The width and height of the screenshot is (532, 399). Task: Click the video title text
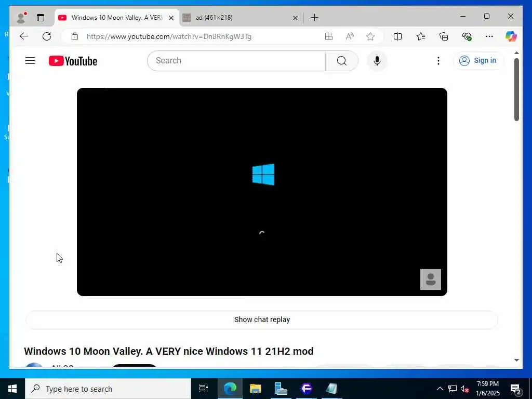point(169,351)
